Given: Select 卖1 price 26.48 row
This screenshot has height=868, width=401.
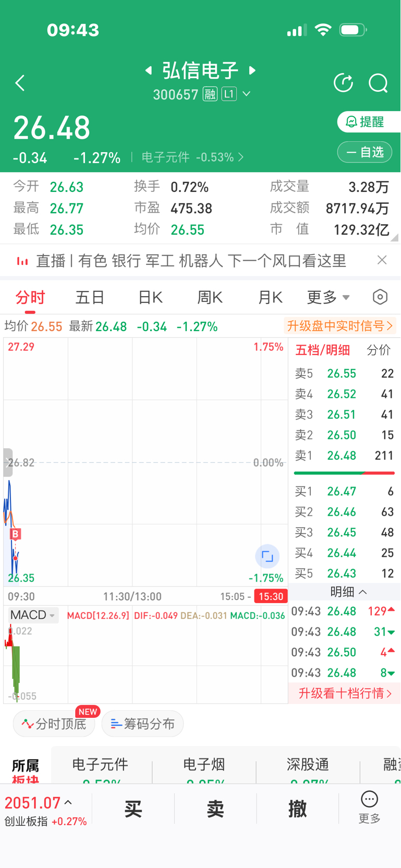Looking at the screenshot, I should 344,456.
